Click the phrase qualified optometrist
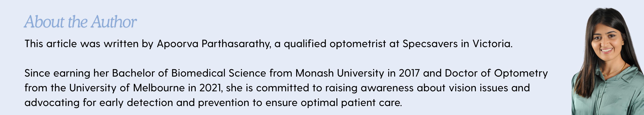Screen dimensions: 644x115 335,44
